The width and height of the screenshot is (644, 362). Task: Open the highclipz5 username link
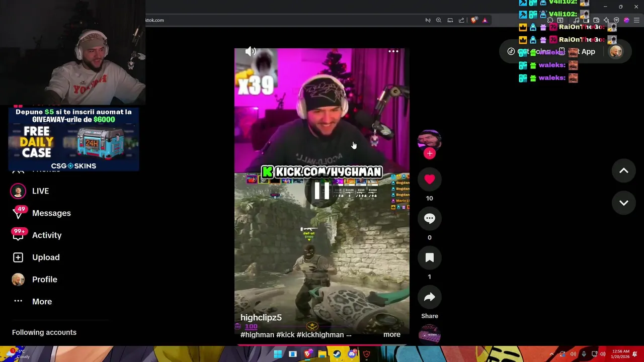(261, 317)
